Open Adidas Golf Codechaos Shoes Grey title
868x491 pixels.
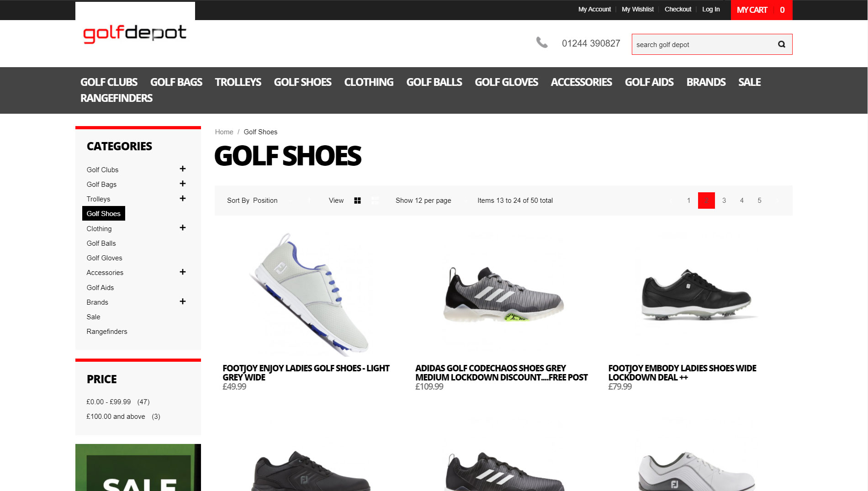(x=501, y=373)
